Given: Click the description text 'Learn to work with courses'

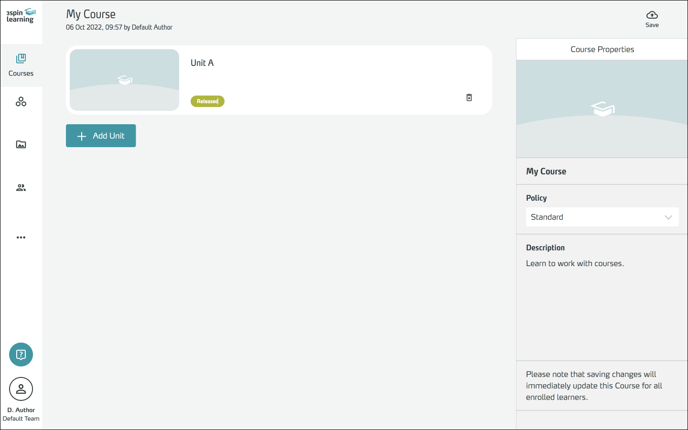Looking at the screenshot, I should click(575, 264).
